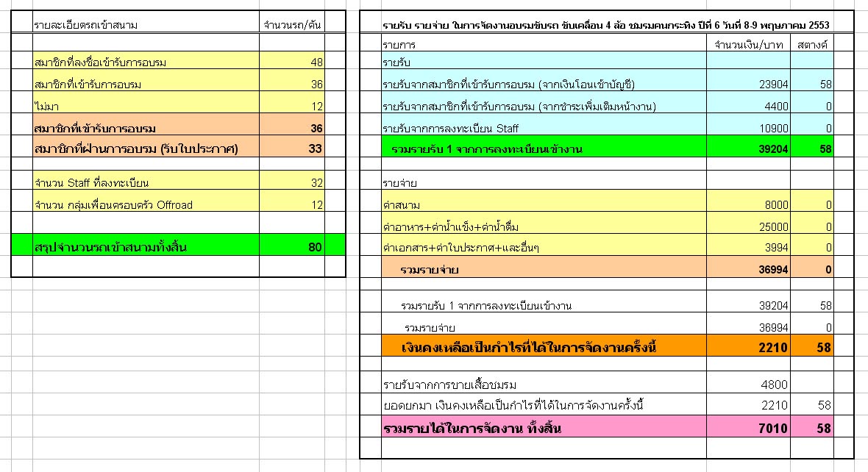Viewport: 868px width, 472px height.
Task: Click the "สรุปจำนวนรถเข้าสนามทั้งสิ้น" summary cell
Action: (146, 247)
